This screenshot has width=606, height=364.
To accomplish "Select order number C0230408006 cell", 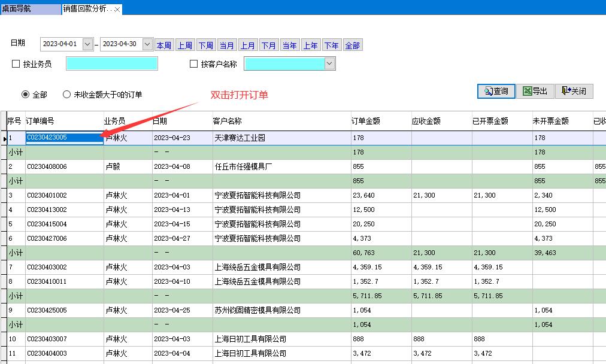I will coord(63,166).
